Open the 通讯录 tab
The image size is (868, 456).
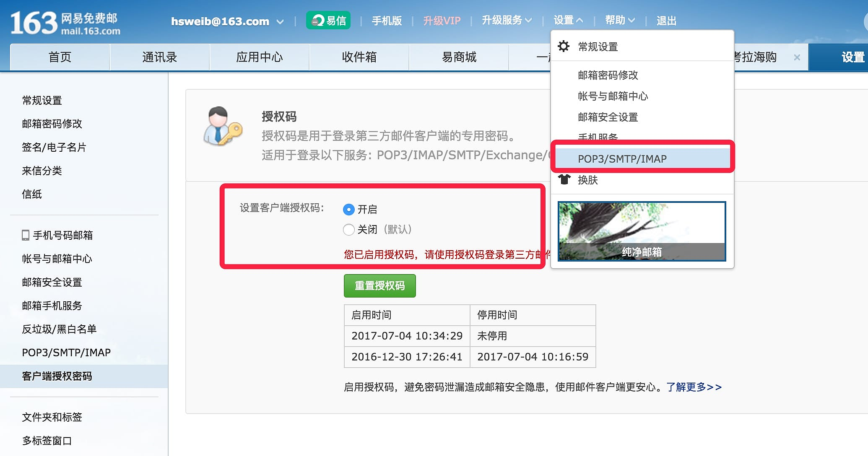[159, 57]
